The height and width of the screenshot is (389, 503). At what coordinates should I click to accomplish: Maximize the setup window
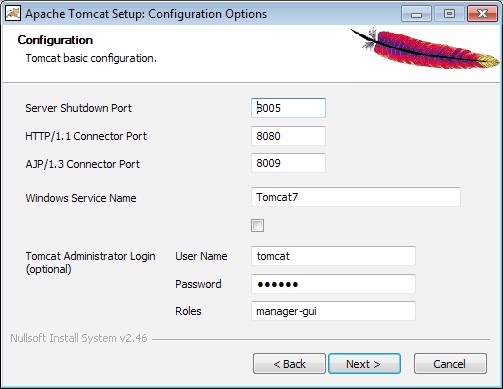[449, 14]
